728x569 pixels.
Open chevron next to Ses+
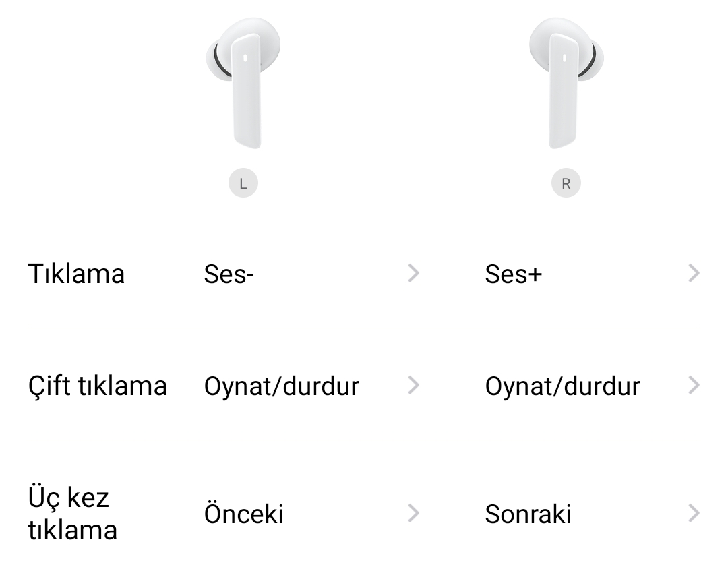click(694, 273)
